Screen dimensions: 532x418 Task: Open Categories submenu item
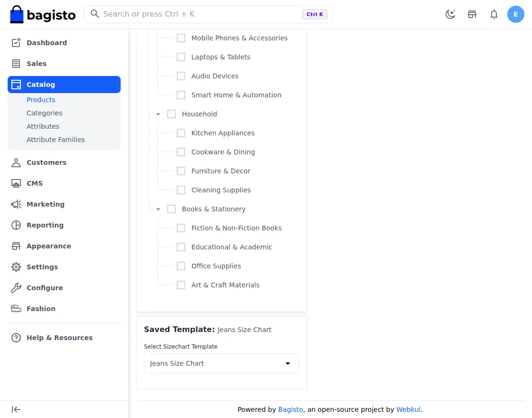click(x=45, y=113)
